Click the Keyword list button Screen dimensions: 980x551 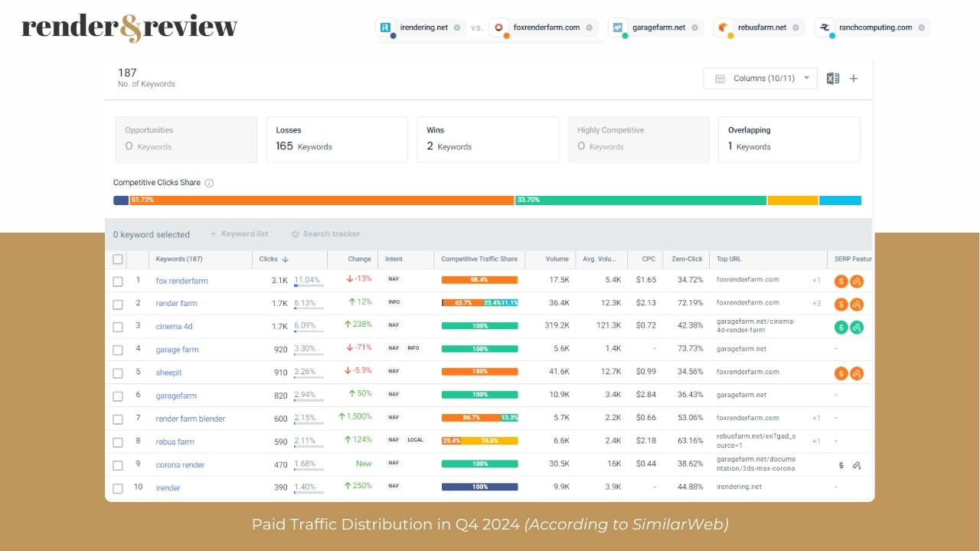(239, 234)
